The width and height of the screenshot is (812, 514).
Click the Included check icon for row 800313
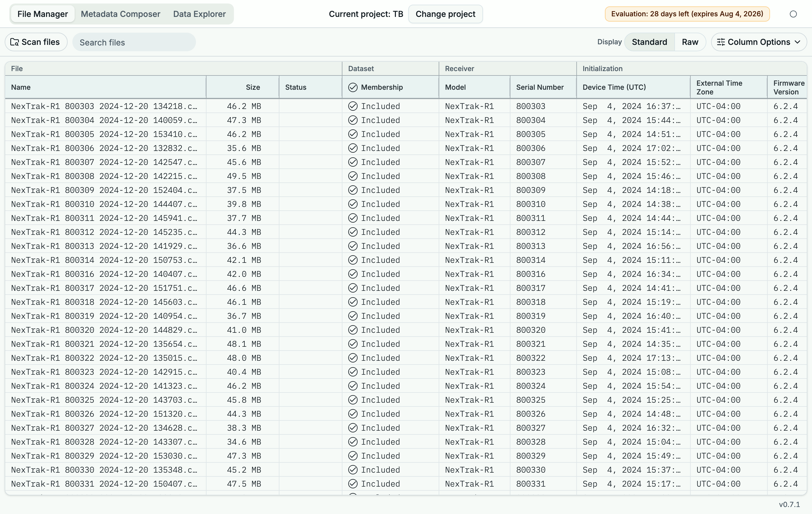point(353,246)
